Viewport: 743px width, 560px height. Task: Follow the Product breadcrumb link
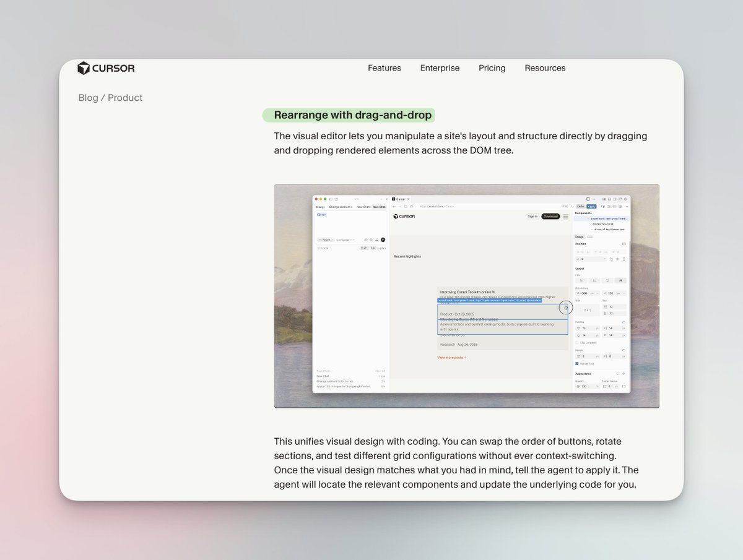(x=125, y=98)
